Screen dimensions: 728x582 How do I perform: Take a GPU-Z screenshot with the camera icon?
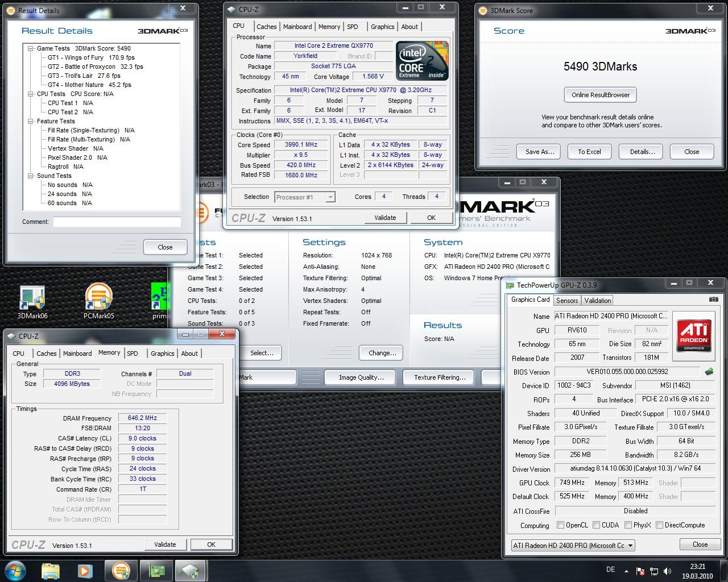click(x=713, y=300)
